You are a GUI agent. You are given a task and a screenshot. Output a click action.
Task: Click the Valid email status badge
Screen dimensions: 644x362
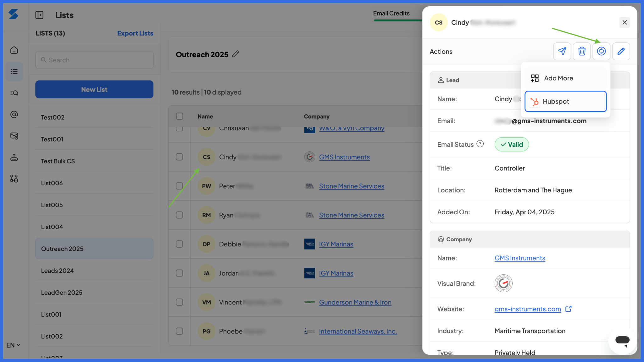[512, 144]
